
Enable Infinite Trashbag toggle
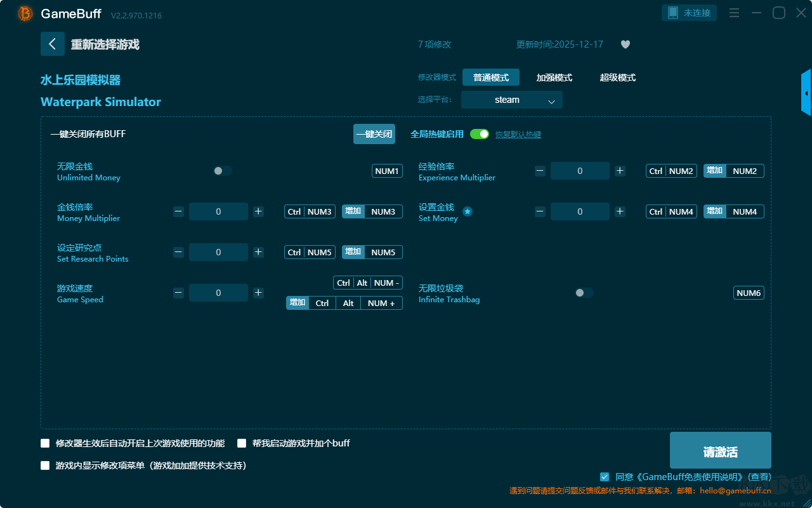click(x=584, y=293)
